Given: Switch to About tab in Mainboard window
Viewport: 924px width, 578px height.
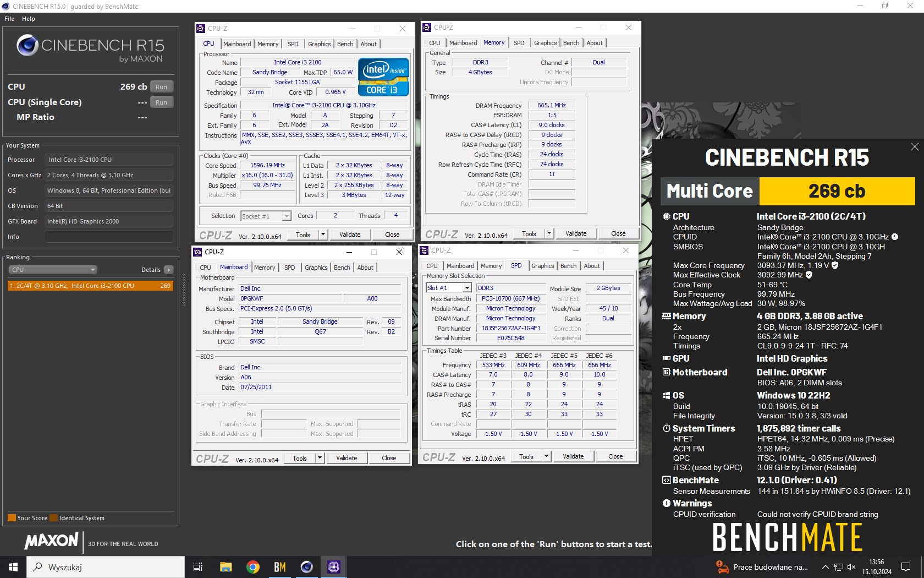Looking at the screenshot, I should pyautogui.click(x=365, y=268).
